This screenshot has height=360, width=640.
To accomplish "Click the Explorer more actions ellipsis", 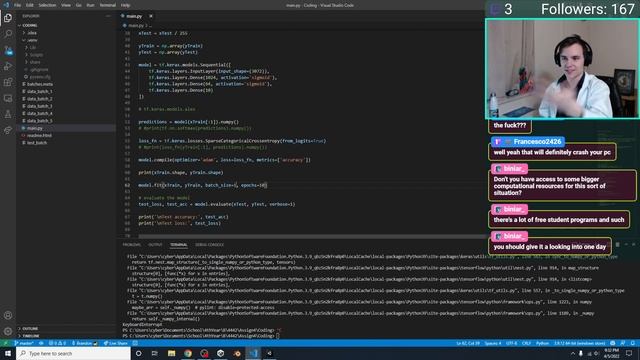I will [x=108, y=16].
